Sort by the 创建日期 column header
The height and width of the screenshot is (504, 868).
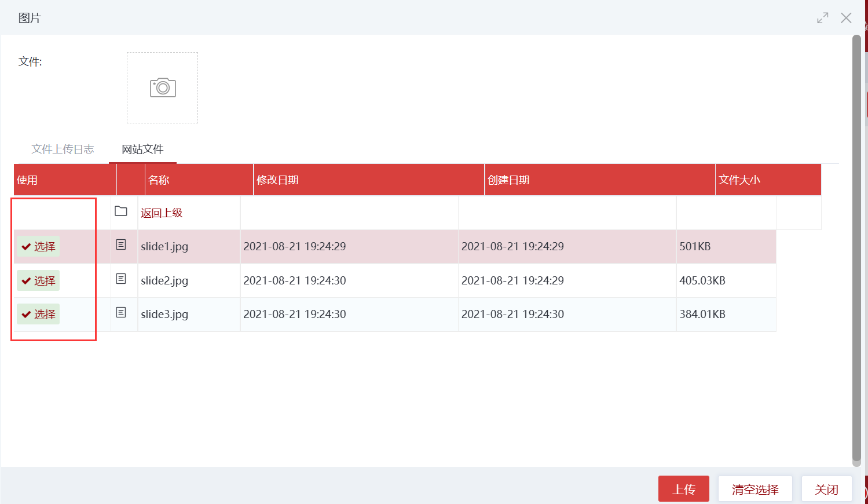click(x=600, y=180)
